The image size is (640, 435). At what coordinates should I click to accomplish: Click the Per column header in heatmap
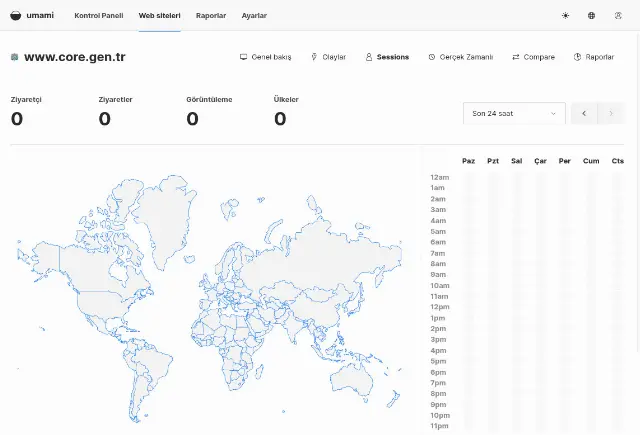[x=565, y=161]
